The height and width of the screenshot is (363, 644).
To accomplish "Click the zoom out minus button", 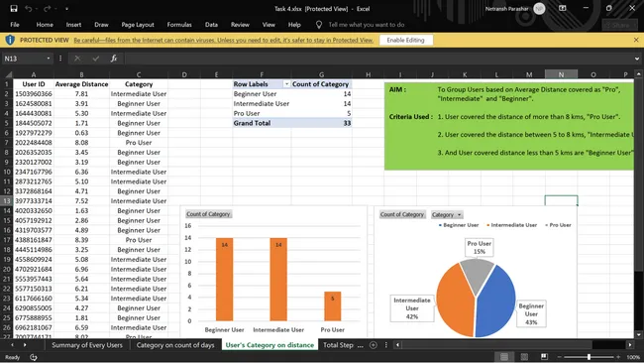I will coord(560,357).
